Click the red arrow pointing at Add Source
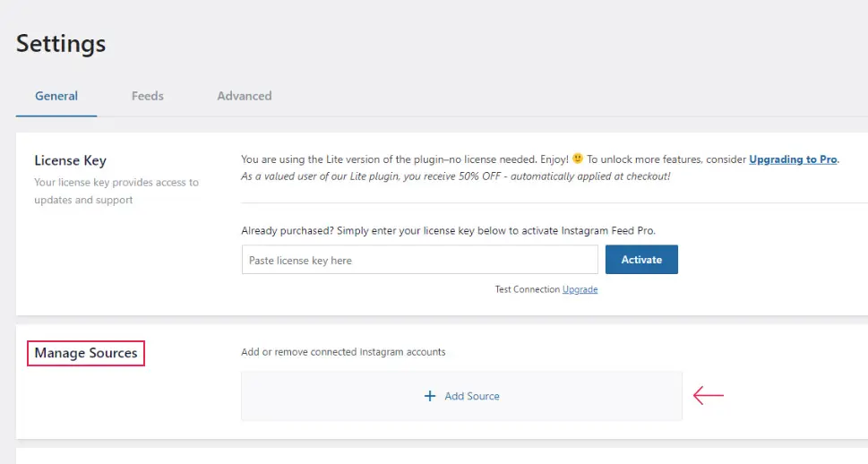Image resolution: width=868 pixels, height=464 pixels. click(708, 395)
